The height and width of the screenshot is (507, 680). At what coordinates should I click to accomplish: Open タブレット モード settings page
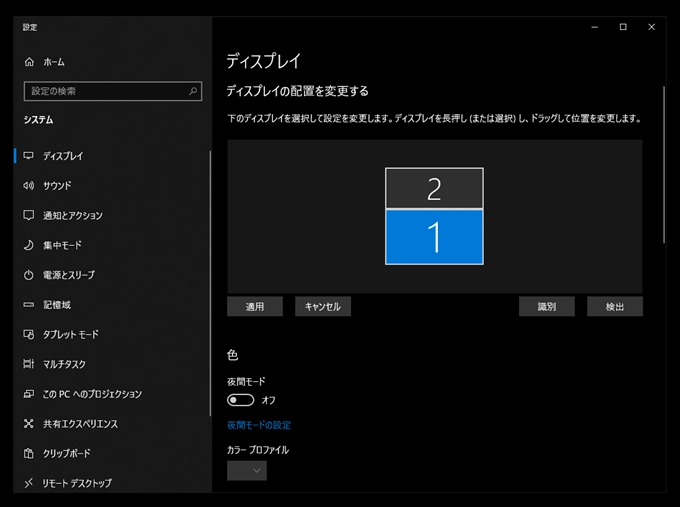(x=70, y=334)
